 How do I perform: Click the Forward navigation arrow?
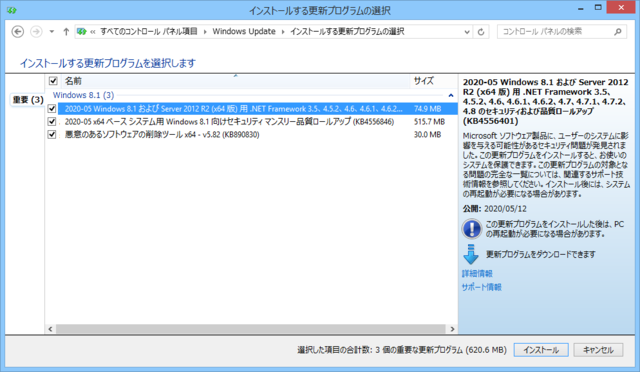(x=36, y=31)
